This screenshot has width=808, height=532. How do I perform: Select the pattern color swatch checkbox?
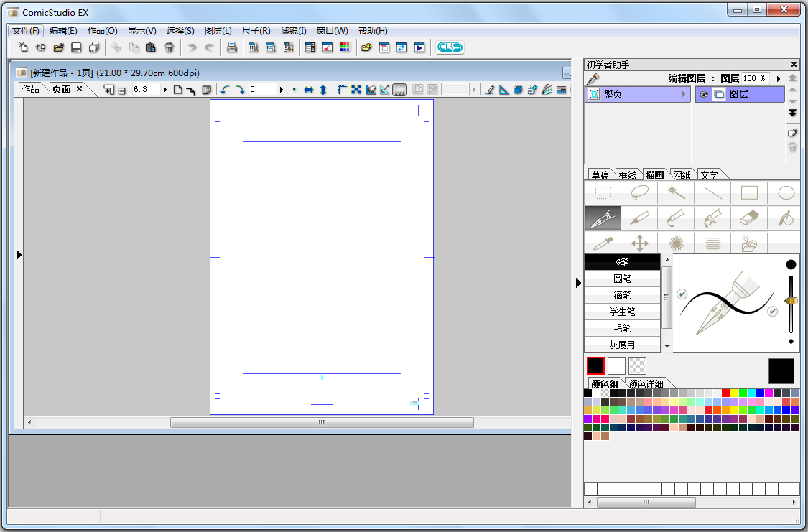pos(636,365)
